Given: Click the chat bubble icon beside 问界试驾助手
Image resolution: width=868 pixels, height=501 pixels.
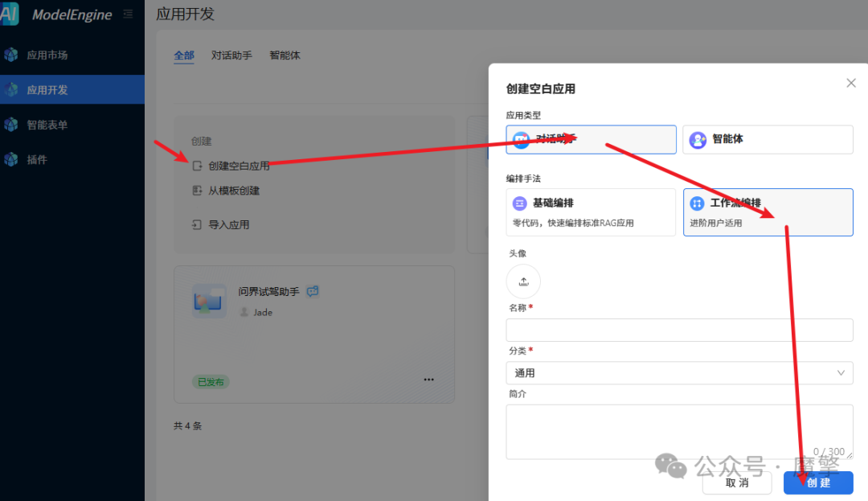Looking at the screenshot, I should click(313, 291).
